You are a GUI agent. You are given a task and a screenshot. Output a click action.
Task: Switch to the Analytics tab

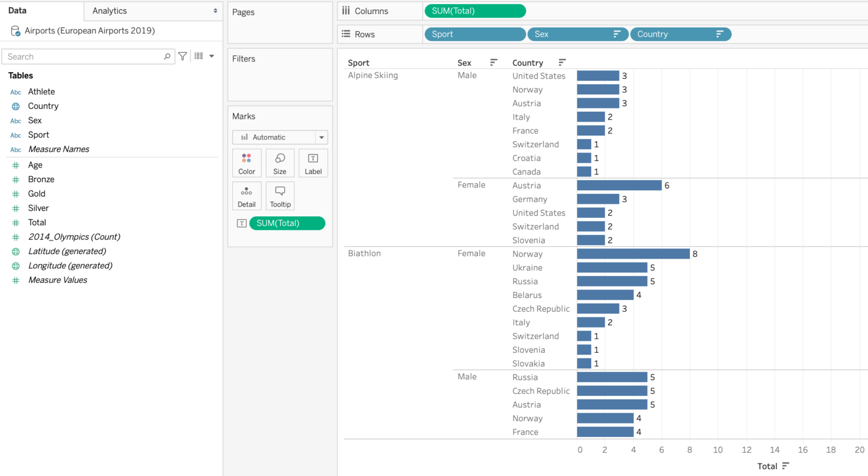109,11
